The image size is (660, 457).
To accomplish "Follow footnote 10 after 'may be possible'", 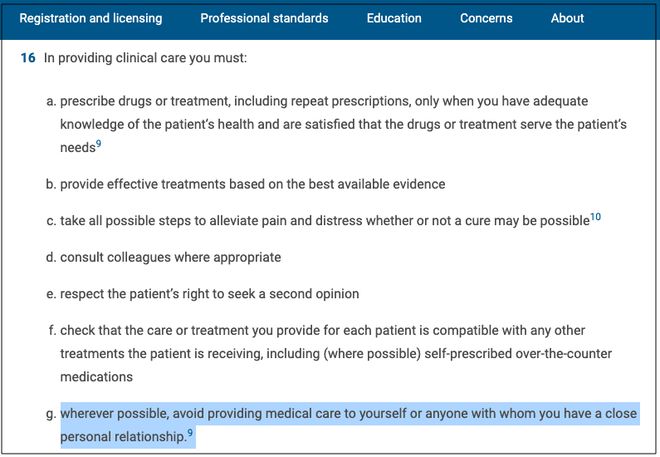I will [595, 217].
